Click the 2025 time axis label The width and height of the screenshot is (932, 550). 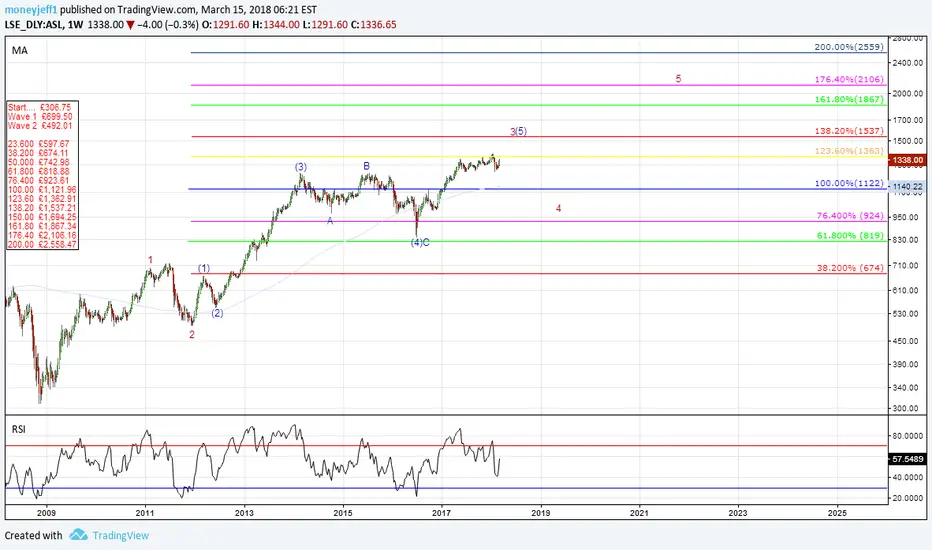(837, 513)
